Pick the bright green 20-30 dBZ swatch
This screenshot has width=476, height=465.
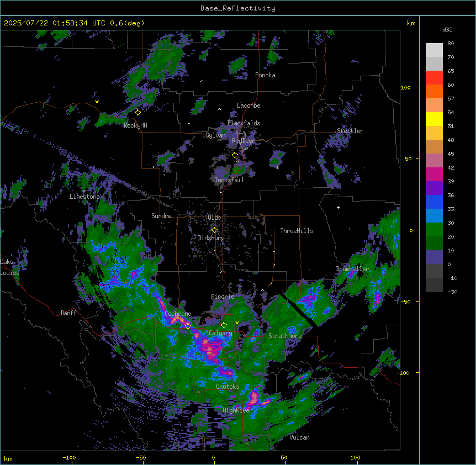434,230
